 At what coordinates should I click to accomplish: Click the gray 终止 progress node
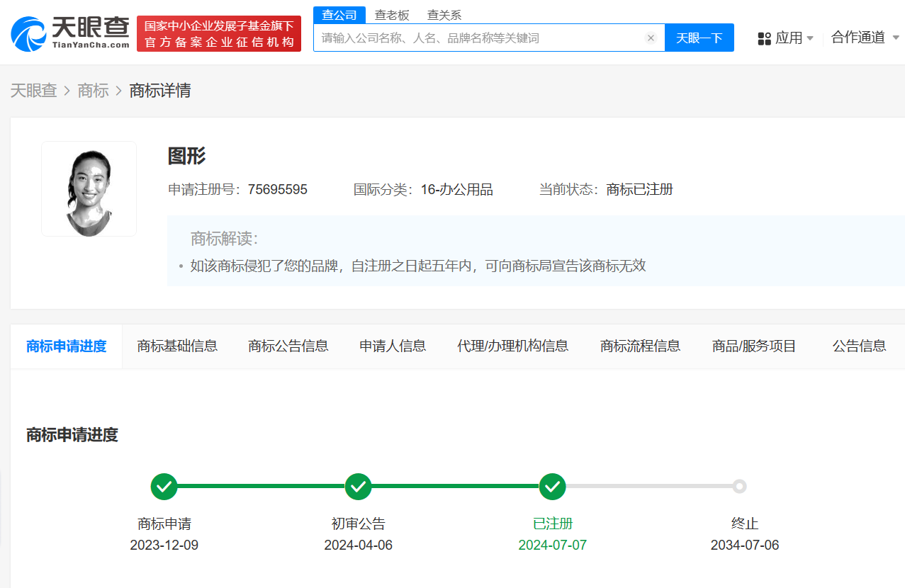tap(740, 487)
